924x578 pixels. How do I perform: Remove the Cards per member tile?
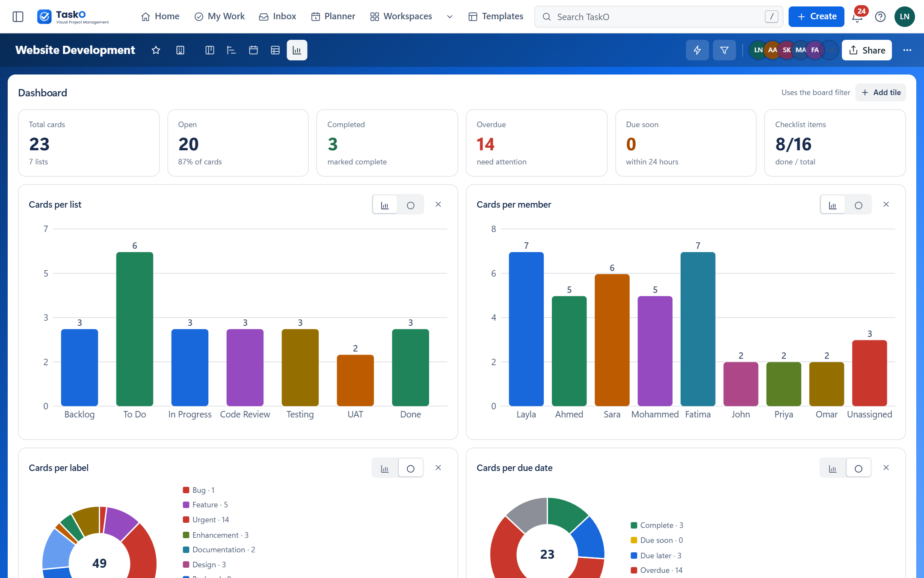[x=886, y=205]
